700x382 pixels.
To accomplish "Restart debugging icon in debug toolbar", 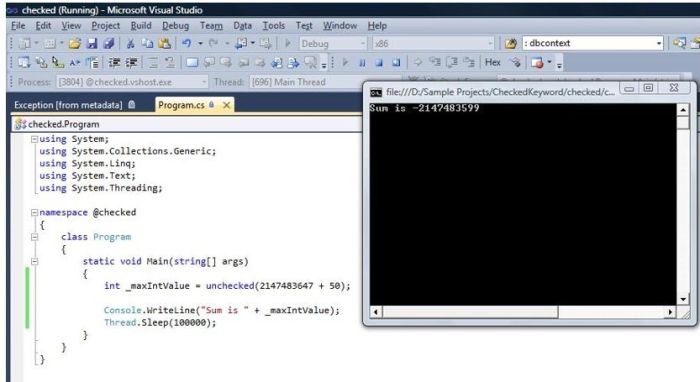I will (396, 63).
